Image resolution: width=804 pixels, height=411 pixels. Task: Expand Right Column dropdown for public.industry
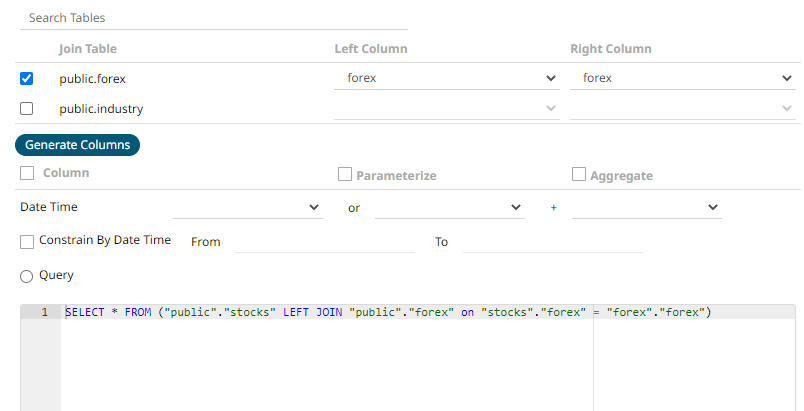coord(682,108)
